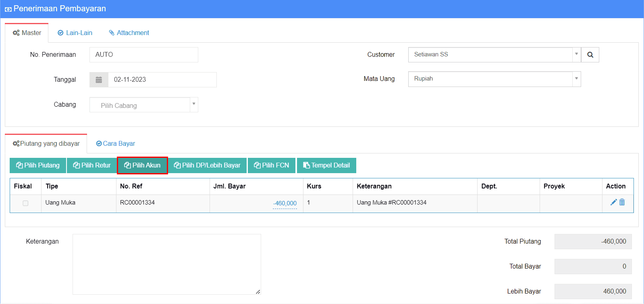This screenshot has height=304, width=644.
Task: Click the Uang Muka Tipe cell
Action: click(79, 203)
